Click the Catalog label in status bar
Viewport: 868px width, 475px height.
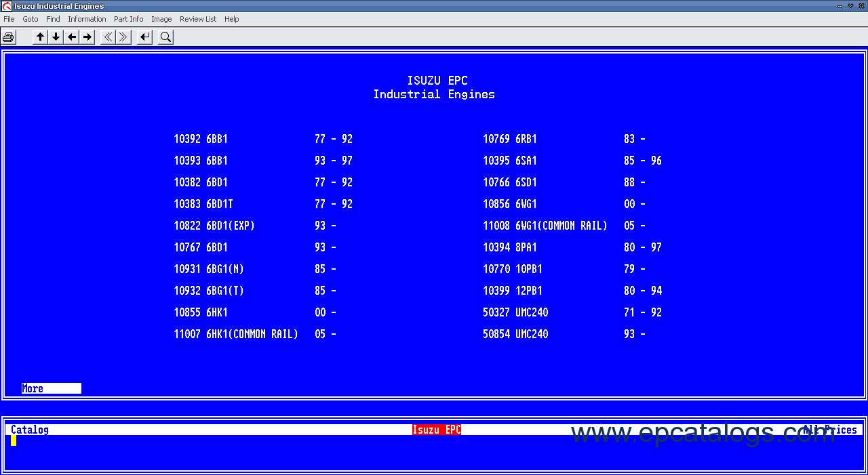click(30, 430)
